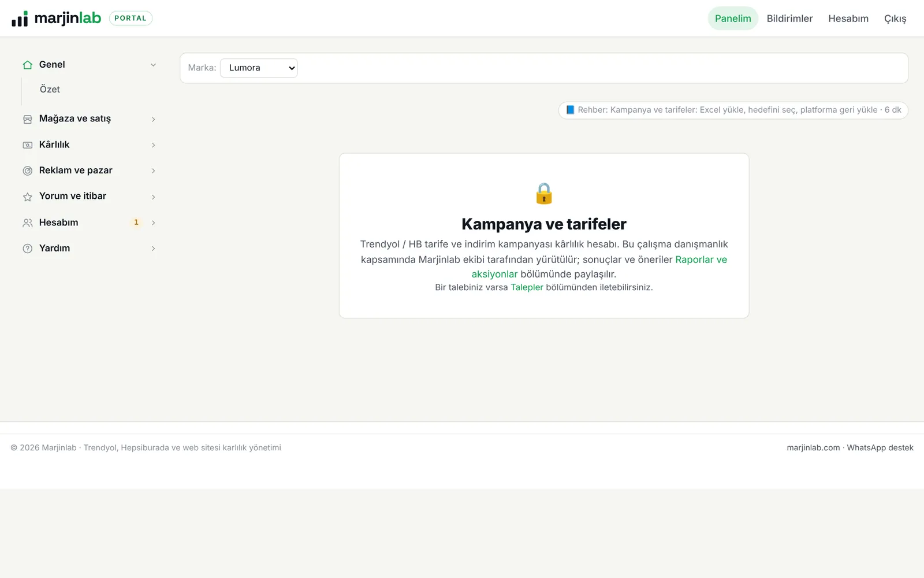Click the marjinlab wordmark in the header
This screenshot has height=578, width=924.
click(x=68, y=18)
